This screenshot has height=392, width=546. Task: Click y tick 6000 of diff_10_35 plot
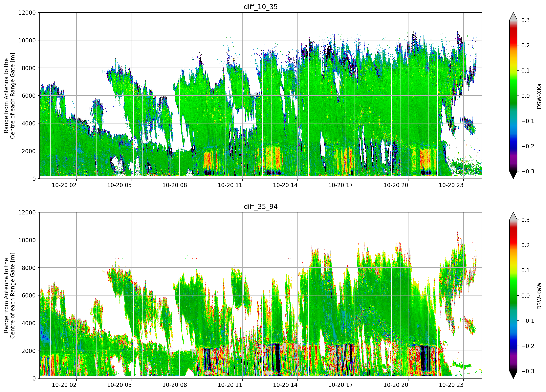pyautogui.click(x=29, y=96)
